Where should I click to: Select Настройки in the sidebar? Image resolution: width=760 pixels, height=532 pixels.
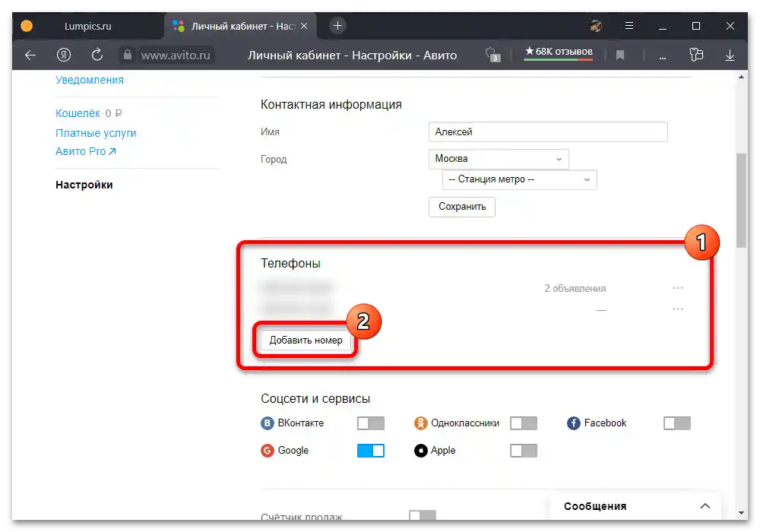84,185
